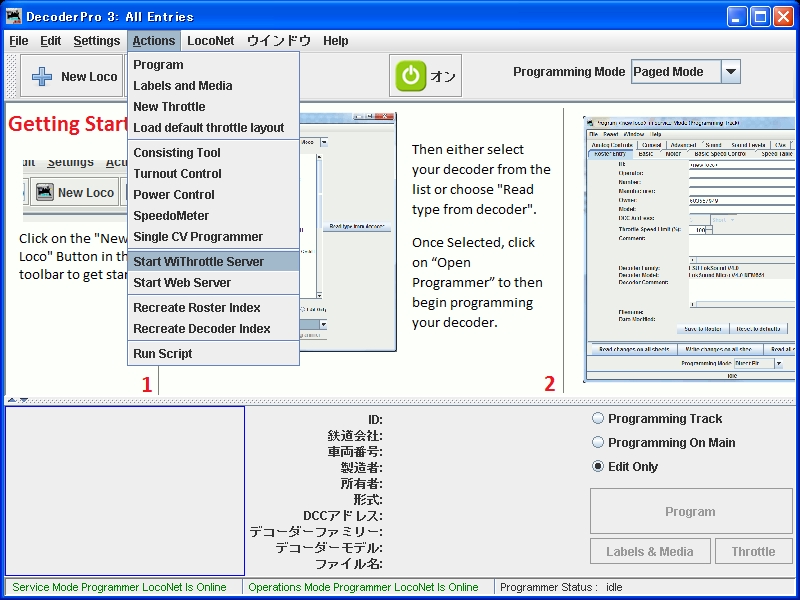This screenshot has width=800, height=600.
Task: Click the New Loco plus icon
Action: 42,77
